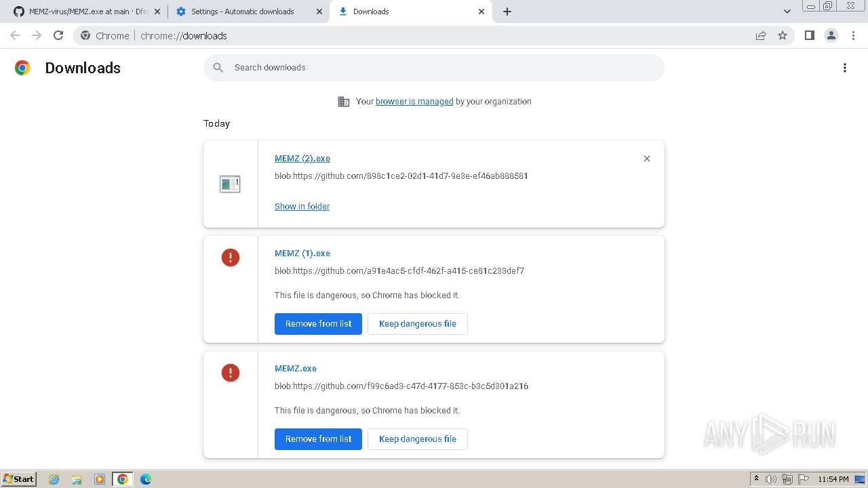The height and width of the screenshot is (488, 868).
Task: Click the managed organization building icon
Action: click(x=344, y=102)
